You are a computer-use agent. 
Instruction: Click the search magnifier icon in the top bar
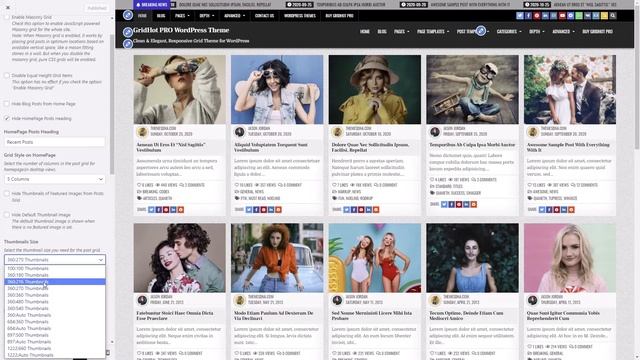[x=613, y=16]
